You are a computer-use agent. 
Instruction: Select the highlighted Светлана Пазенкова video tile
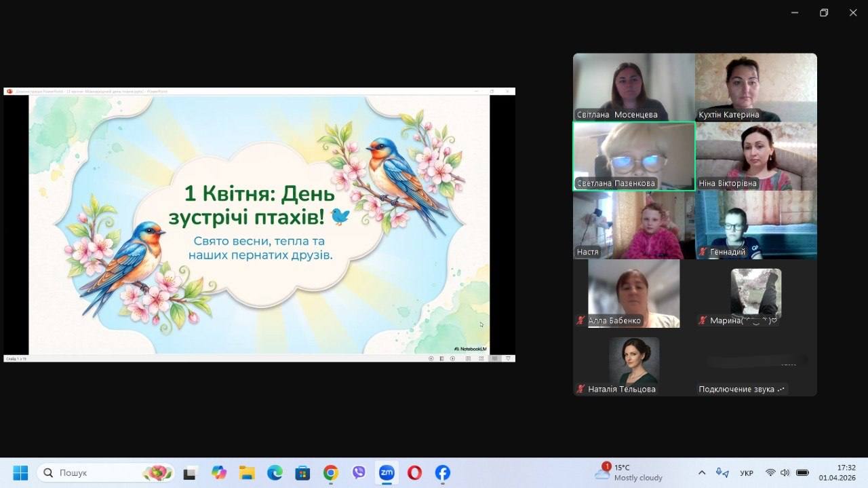[634, 156]
